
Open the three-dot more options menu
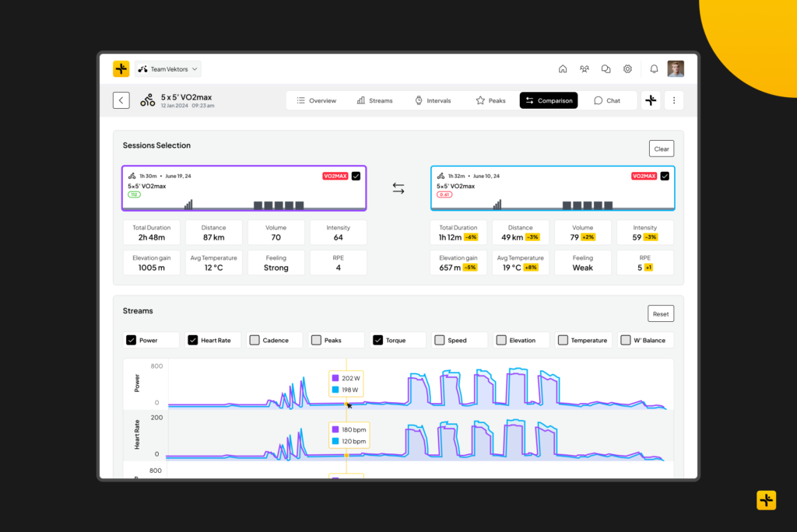pyautogui.click(x=674, y=100)
